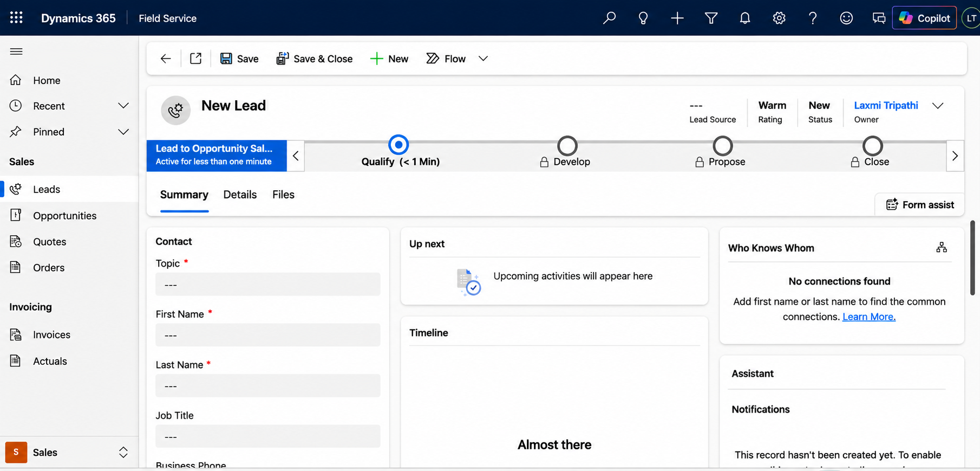The width and height of the screenshot is (980, 471).
Task: Switch to the Files tab
Action: (283, 195)
